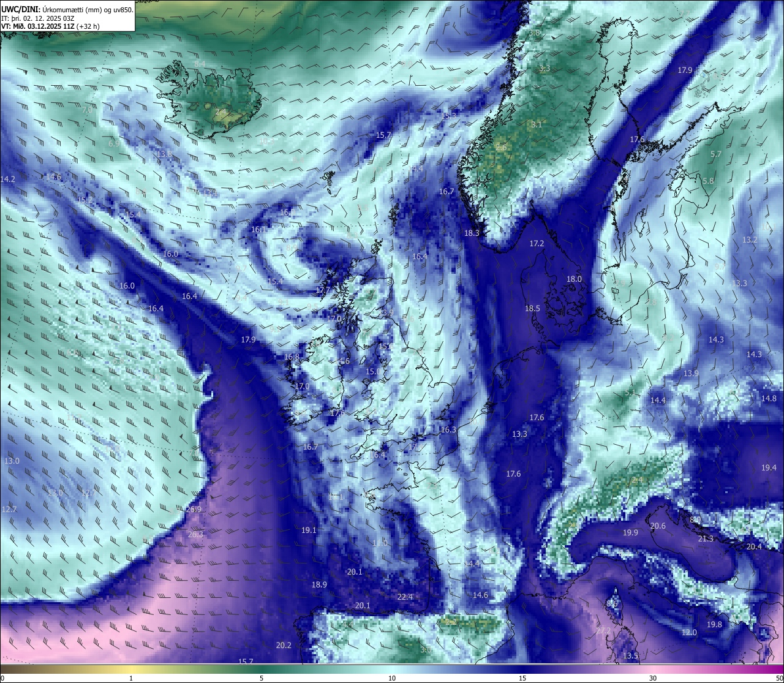Click the 19.9 value over the Ligurian coast
Image resolution: width=784 pixels, height=683 pixels.
coord(630,533)
